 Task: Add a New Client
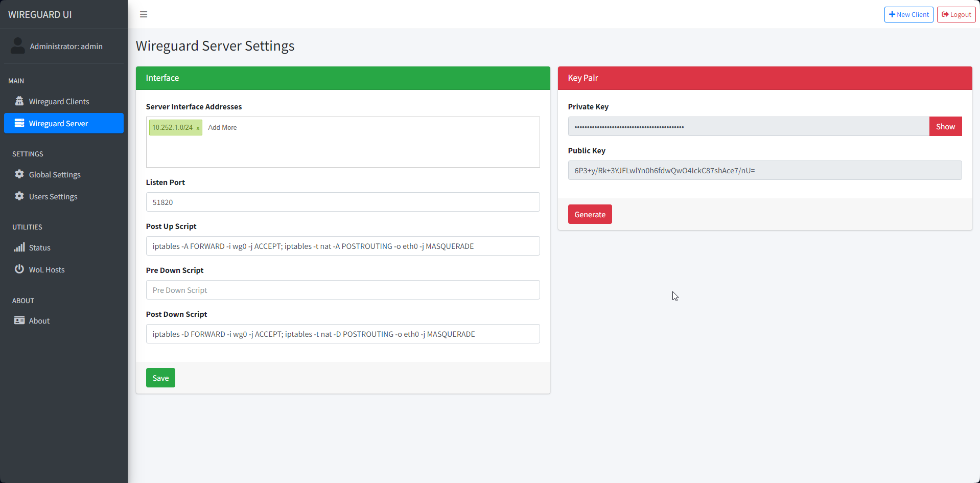pyautogui.click(x=908, y=14)
